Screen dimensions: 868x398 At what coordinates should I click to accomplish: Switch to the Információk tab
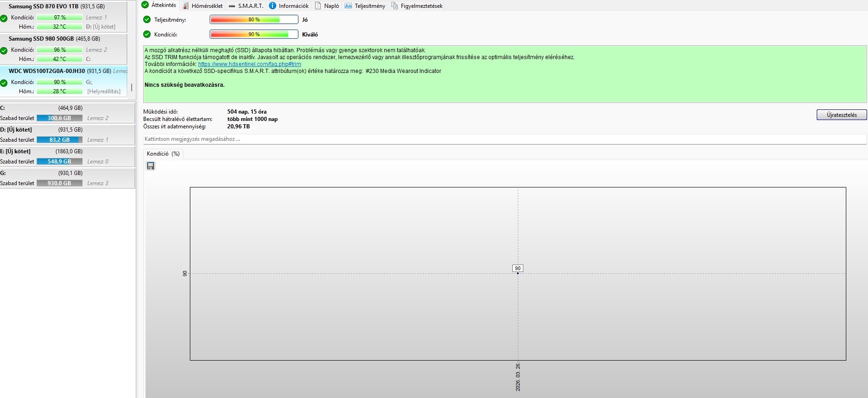click(289, 6)
